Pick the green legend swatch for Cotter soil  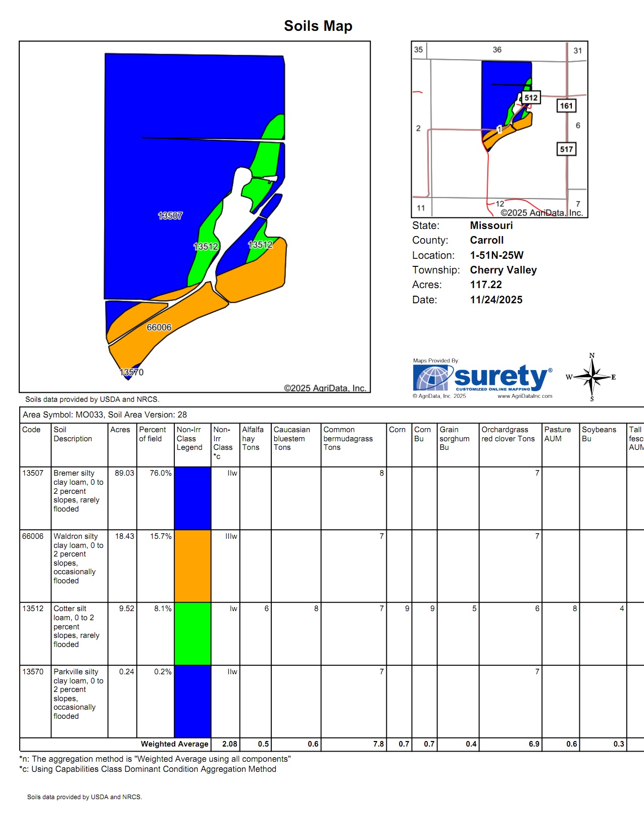[x=192, y=633]
